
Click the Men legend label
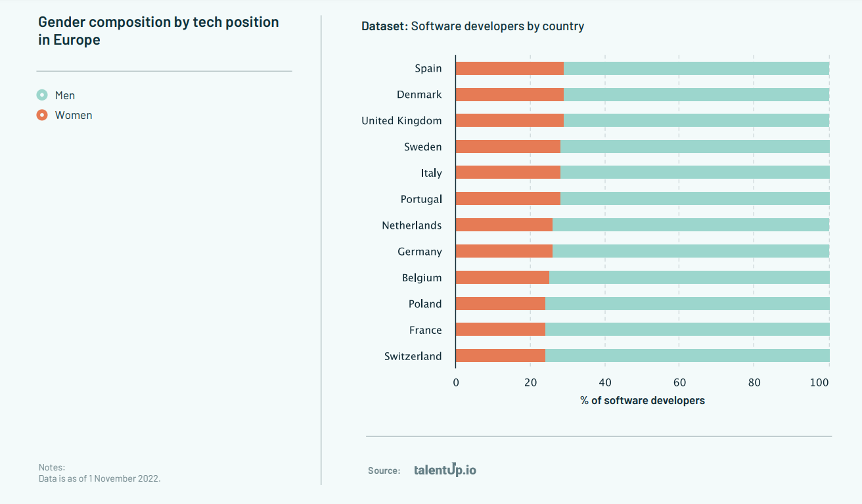coord(65,95)
